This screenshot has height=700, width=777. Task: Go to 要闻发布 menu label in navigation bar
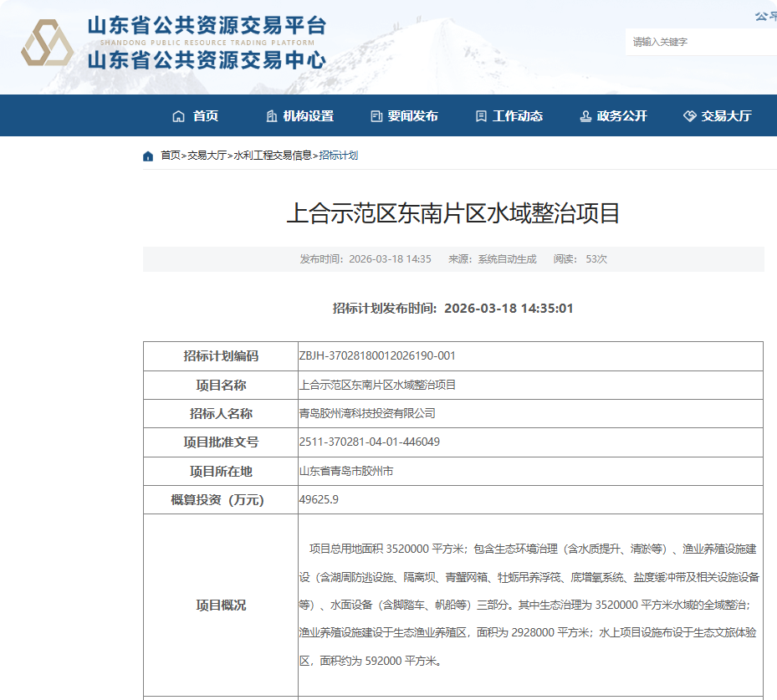[x=412, y=116]
